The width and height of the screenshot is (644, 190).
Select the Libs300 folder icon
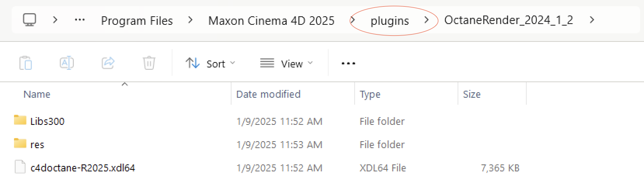(20, 121)
